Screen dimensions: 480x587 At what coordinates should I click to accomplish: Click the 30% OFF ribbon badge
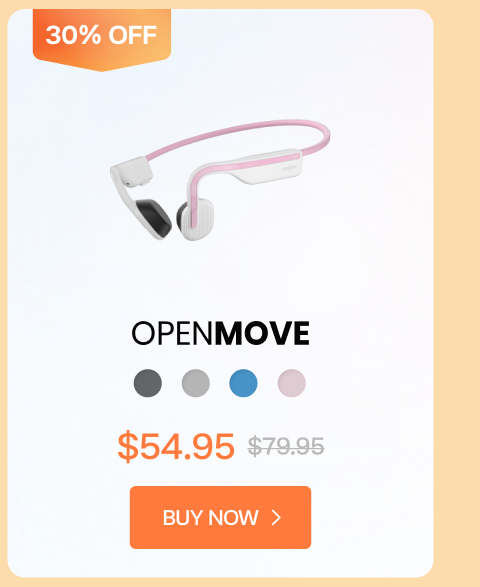click(x=102, y=40)
